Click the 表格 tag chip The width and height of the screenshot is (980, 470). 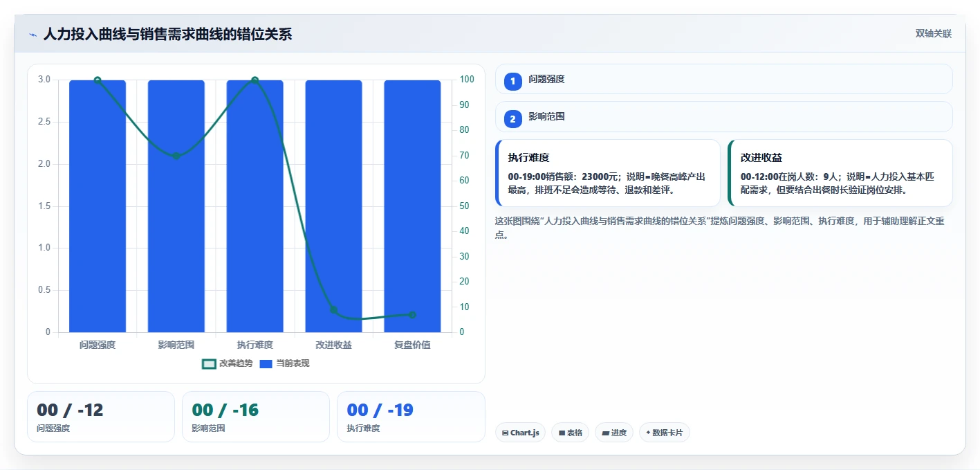coord(570,433)
